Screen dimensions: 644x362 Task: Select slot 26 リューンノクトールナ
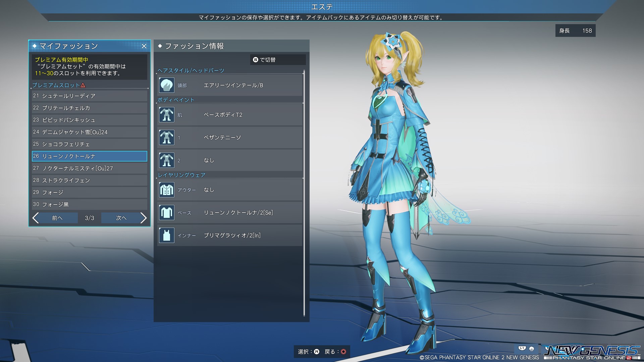point(90,156)
